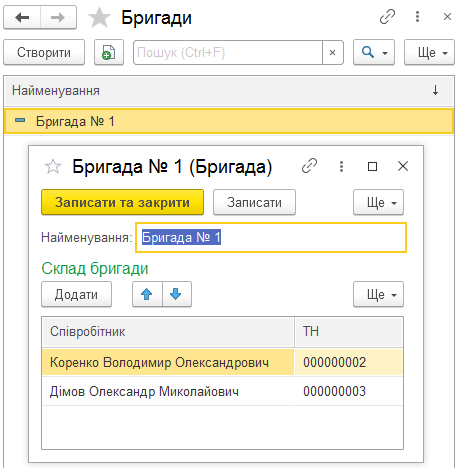
Task: Click the Додати button
Action: point(76,294)
